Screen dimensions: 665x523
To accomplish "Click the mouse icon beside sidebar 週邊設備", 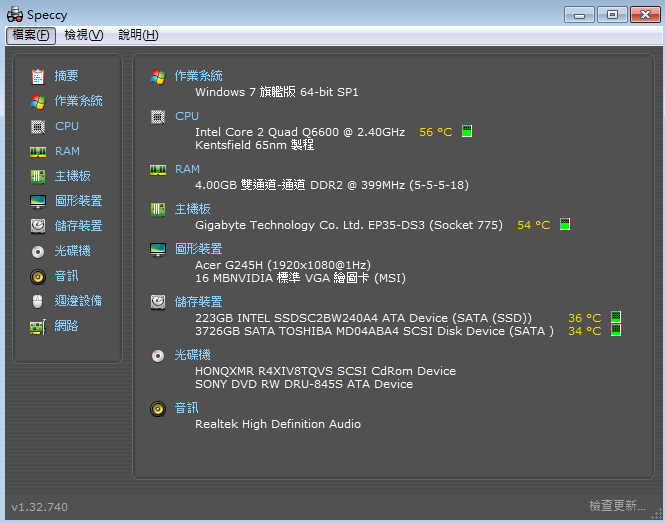I will coord(38,302).
